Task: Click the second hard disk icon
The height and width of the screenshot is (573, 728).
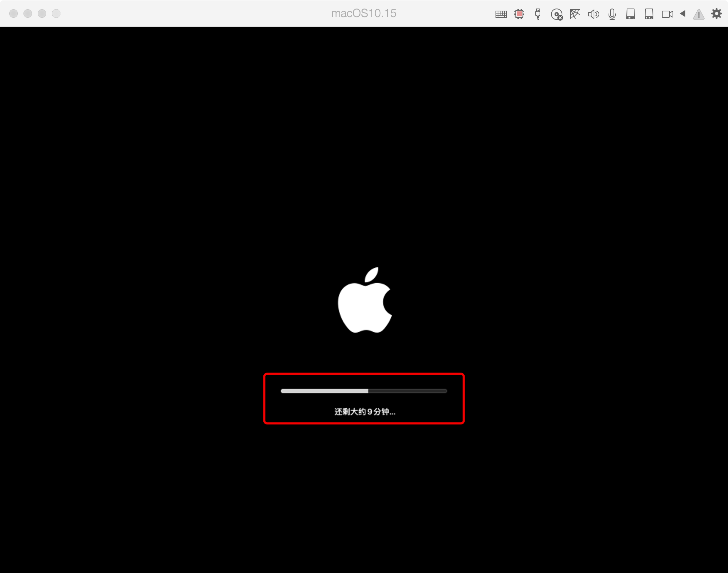Action: (649, 14)
